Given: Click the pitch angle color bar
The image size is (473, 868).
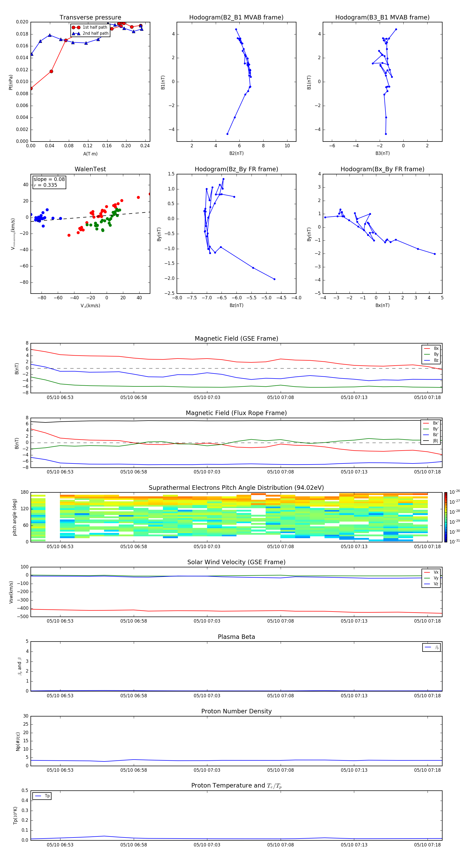Looking at the screenshot, I should [x=446, y=517].
